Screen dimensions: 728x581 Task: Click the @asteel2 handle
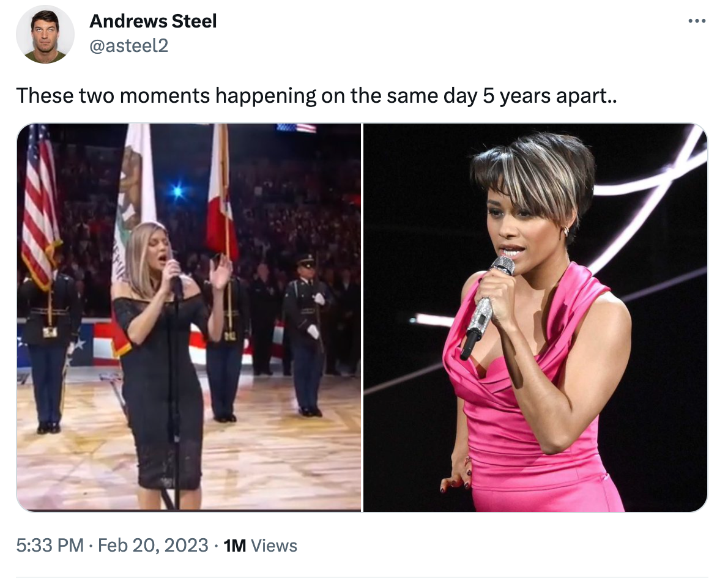point(128,45)
